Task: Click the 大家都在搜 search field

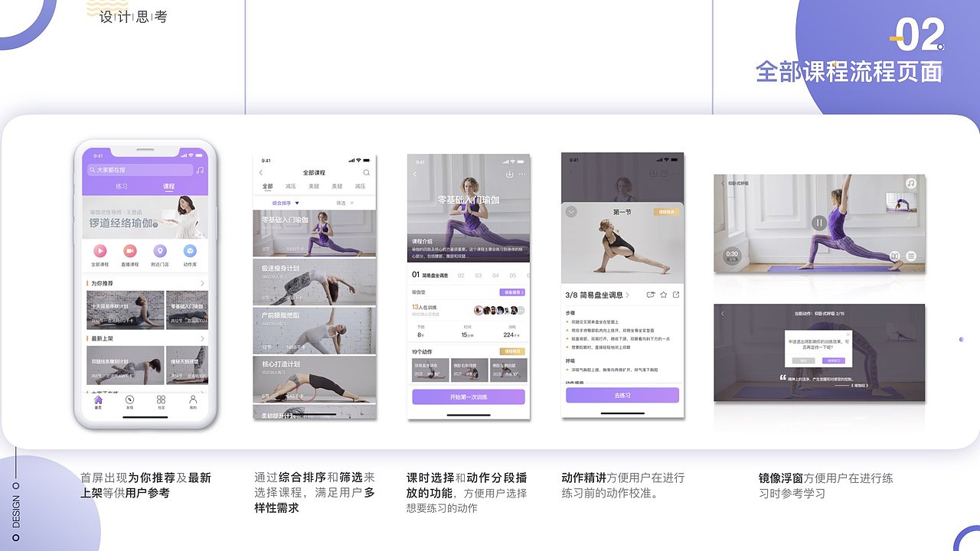Action: [141, 170]
